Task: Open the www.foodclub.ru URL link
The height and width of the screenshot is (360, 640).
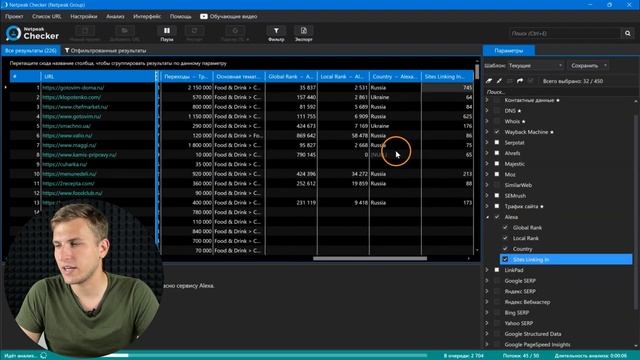Action: [72, 193]
